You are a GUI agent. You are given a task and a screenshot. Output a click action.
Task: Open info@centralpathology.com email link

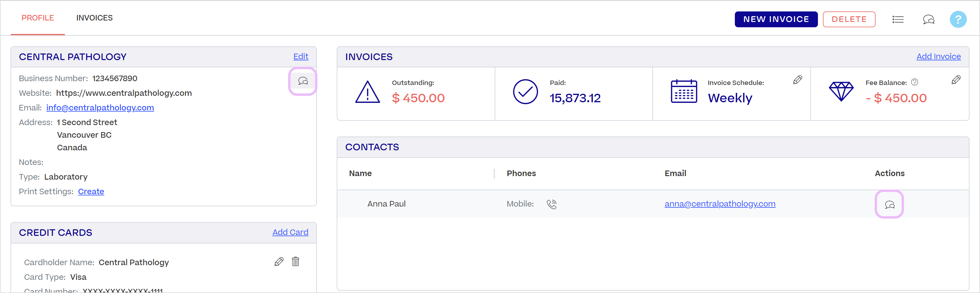tap(100, 108)
